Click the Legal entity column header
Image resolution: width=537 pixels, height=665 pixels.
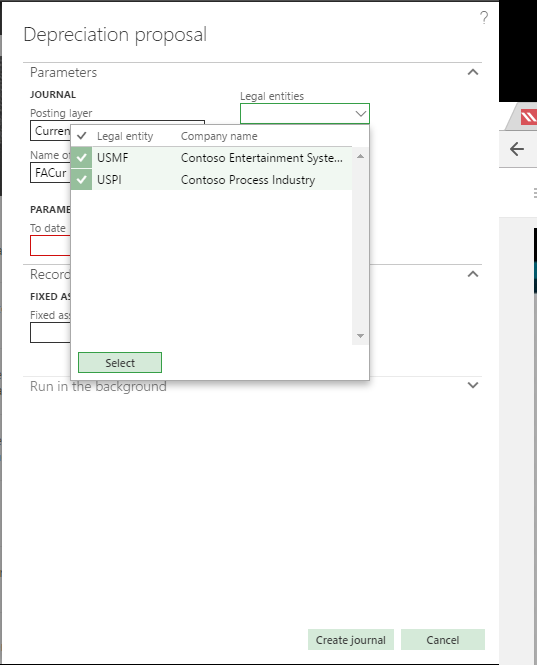tap(125, 136)
